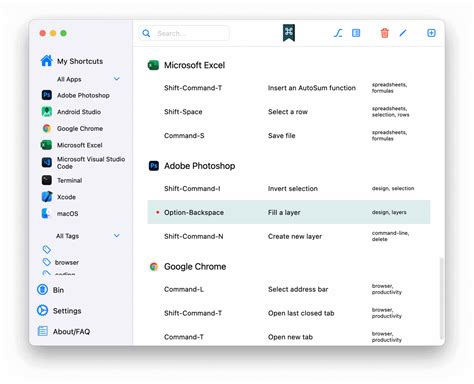474x384 pixels.
Task: Click Select address bar description
Action: click(298, 289)
